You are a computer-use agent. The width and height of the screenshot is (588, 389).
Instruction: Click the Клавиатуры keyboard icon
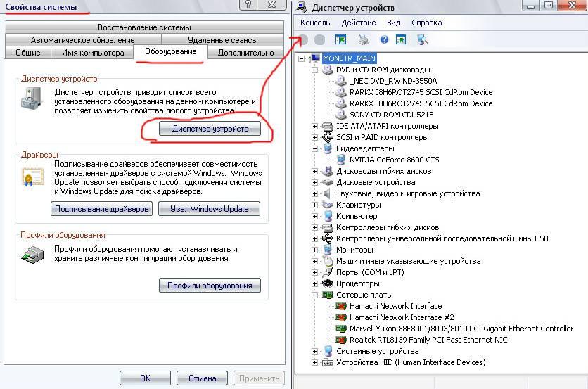[328, 205]
